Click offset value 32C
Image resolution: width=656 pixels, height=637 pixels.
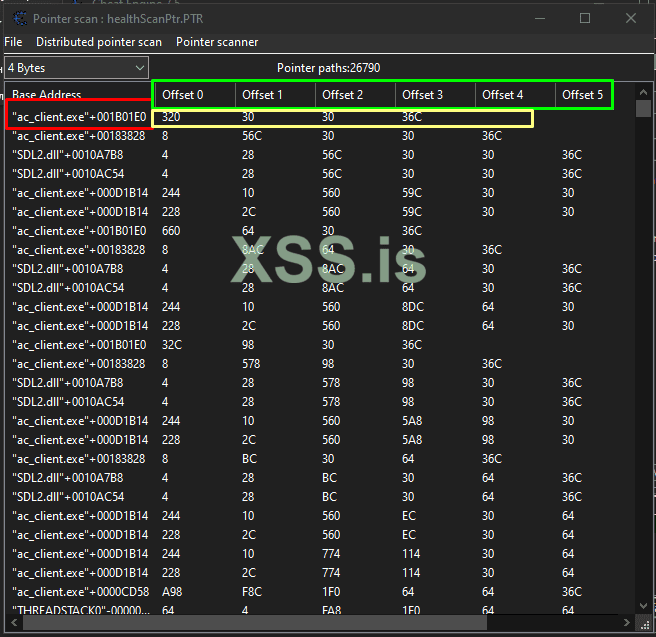click(172, 345)
